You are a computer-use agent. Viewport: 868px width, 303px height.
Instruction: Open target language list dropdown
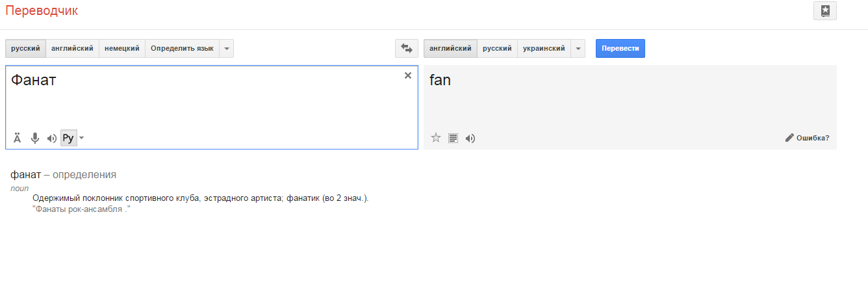tap(578, 48)
